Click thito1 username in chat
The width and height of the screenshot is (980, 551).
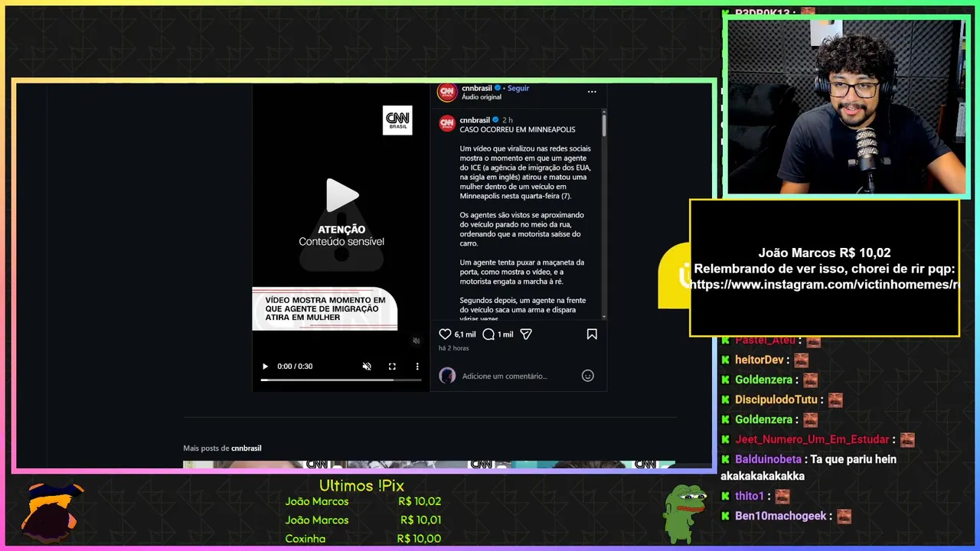tap(750, 496)
